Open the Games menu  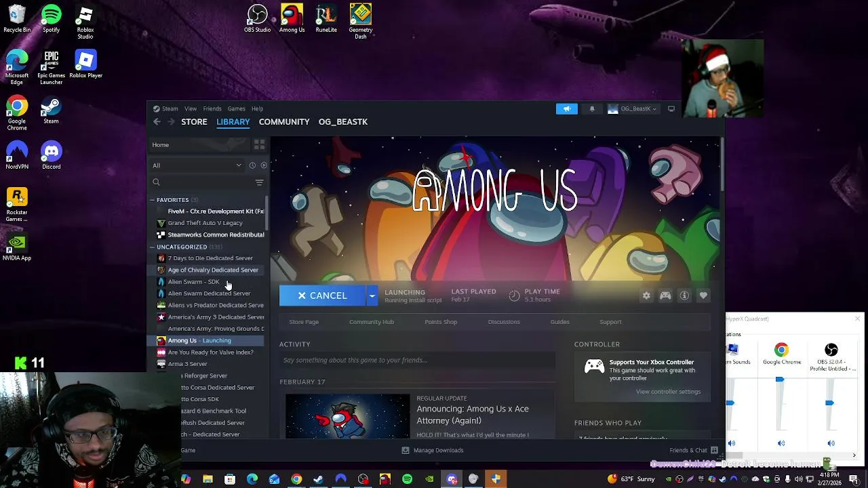coord(236,108)
